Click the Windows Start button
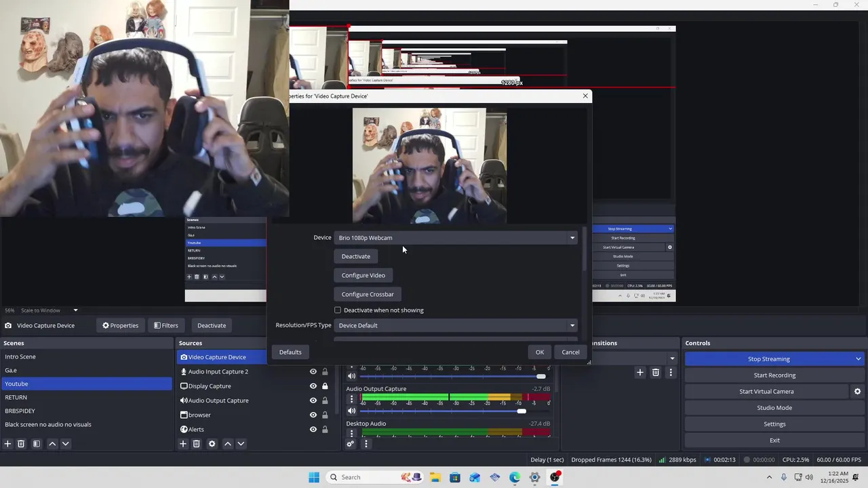The image size is (868, 488). pyautogui.click(x=314, y=477)
